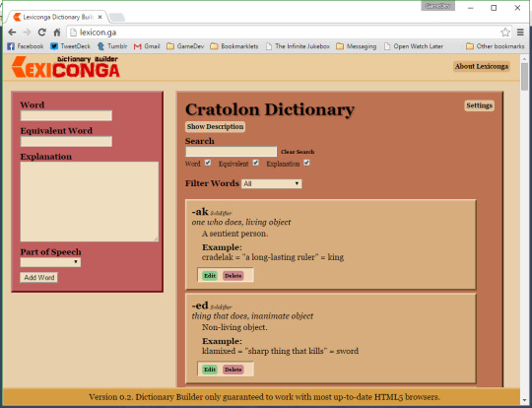The image size is (532, 408).
Task: Open dictionary Settings
Action: coord(479,105)
